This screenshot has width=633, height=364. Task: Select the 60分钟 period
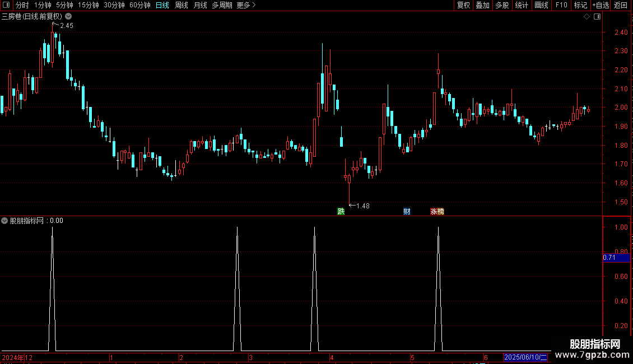(140, 5)
